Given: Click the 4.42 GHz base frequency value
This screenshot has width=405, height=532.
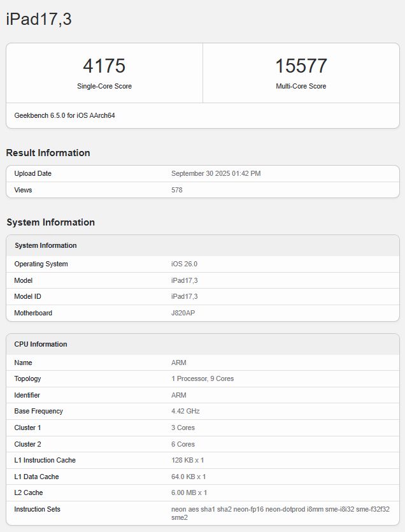Looking at the screenshot, I should click(185, 411).
